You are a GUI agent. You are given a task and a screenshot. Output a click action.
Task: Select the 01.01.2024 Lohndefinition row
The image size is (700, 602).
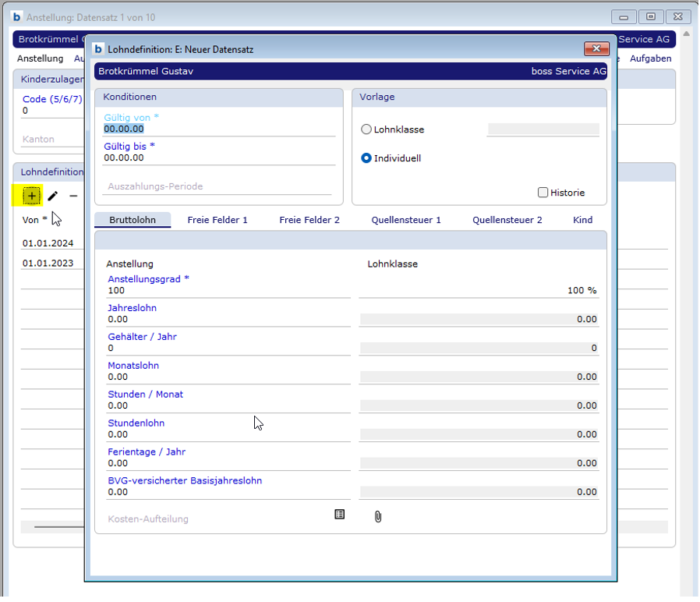pyautogui.click(x=48, y=243)
